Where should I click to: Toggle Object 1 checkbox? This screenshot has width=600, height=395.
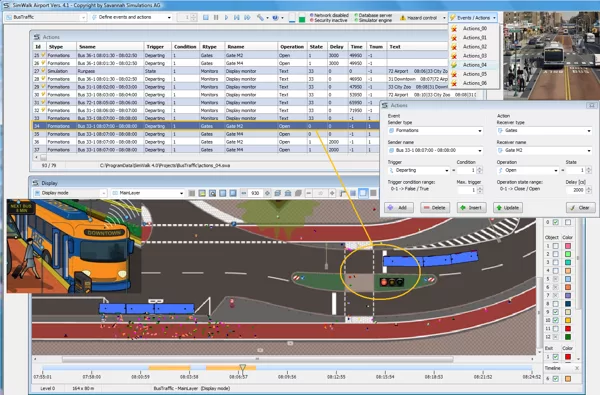coord(556,246)
